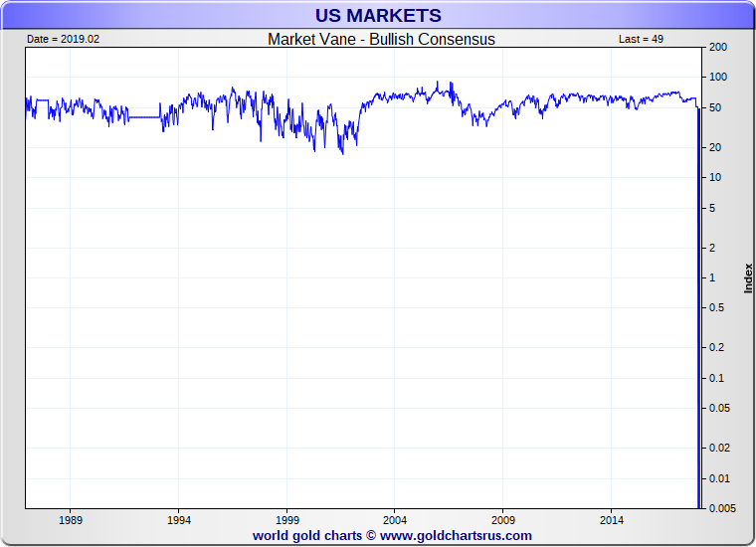Viewport: 756px width, 547px height.
Task: Click the rotated Index axis label
Action: coord(748,277)
